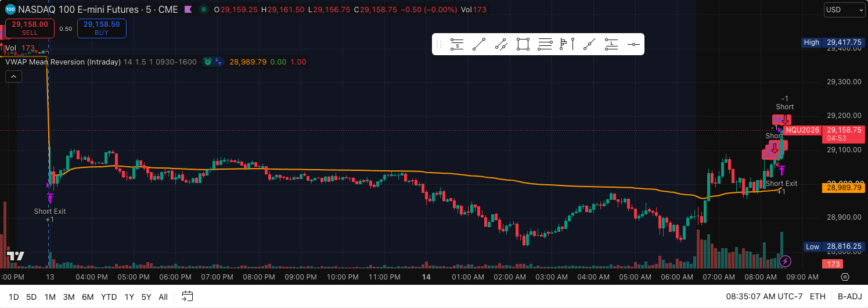Screen dimensions: 868x308
Task: Click the SELL 29,158.00 button
Action: pyautogui.click(x=30, y=28)
